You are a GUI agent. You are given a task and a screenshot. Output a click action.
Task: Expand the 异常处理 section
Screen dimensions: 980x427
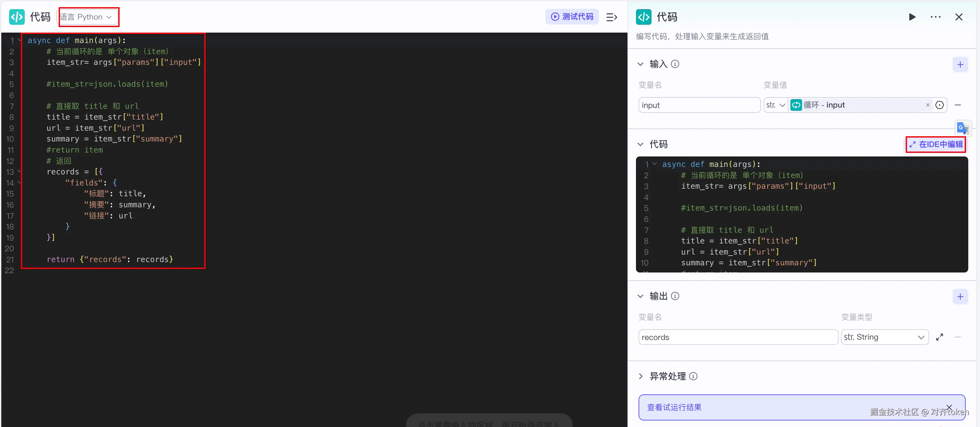click(641, 376)
